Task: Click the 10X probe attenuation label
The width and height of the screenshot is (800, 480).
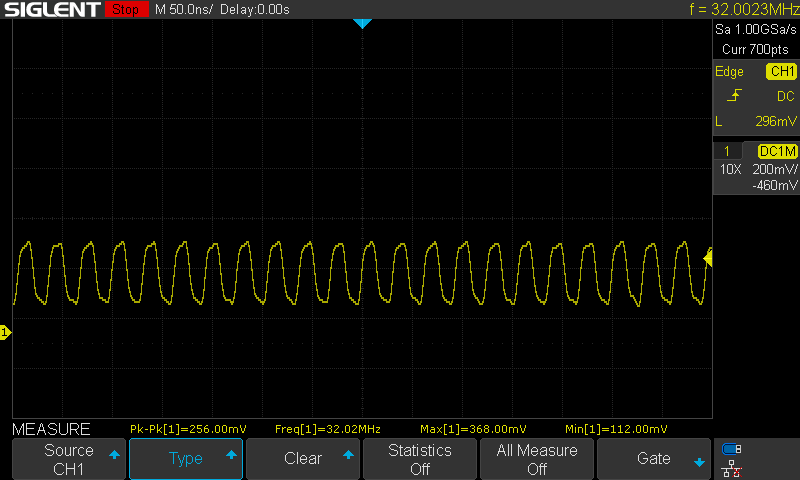Action: point(730,169)
